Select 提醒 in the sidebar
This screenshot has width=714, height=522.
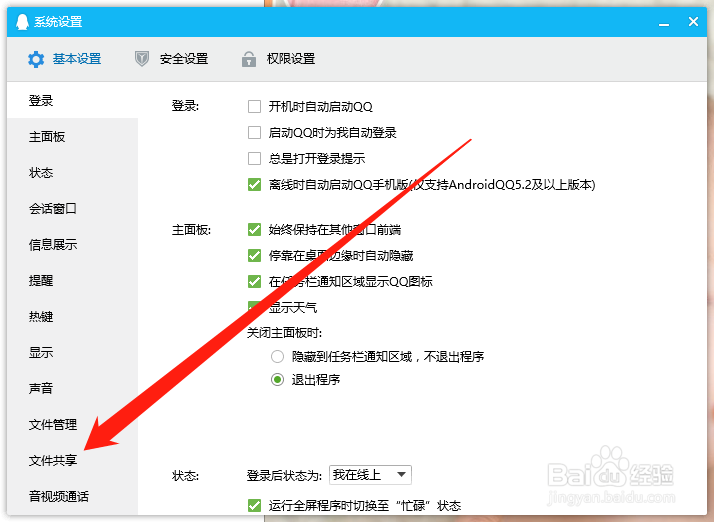[72, 281]
